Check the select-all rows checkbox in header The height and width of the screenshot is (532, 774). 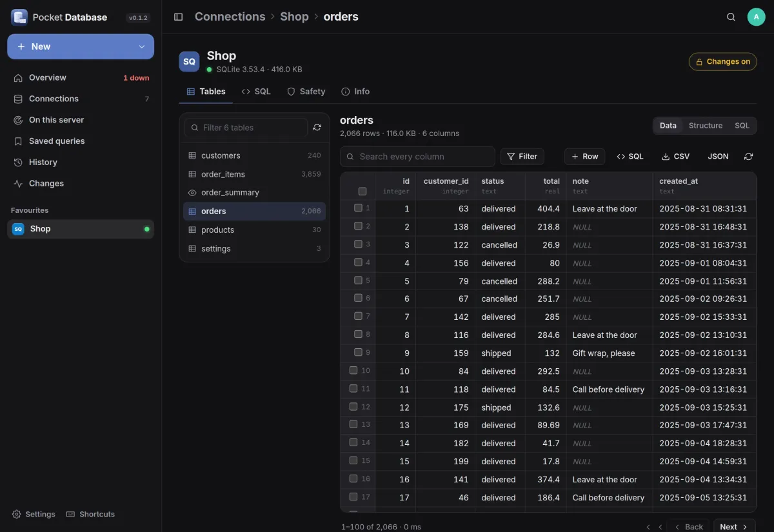pyautogui.click(x=362, y=191)
